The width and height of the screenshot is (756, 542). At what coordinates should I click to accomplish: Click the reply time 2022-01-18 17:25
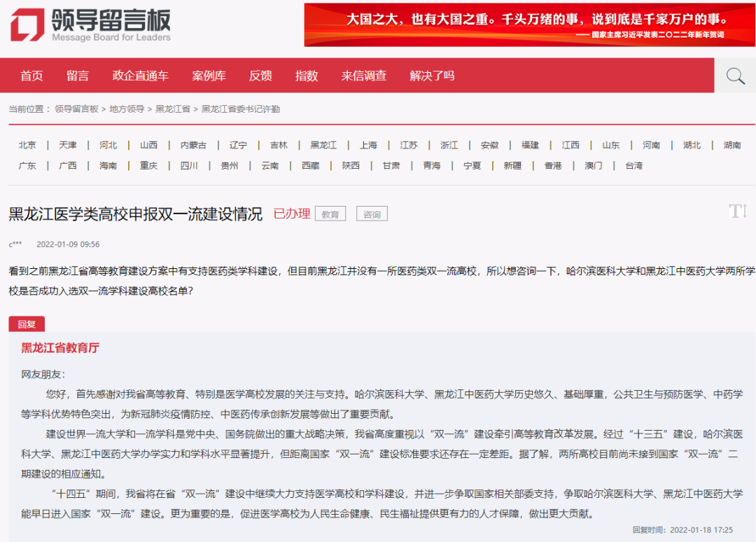(701, 530)
